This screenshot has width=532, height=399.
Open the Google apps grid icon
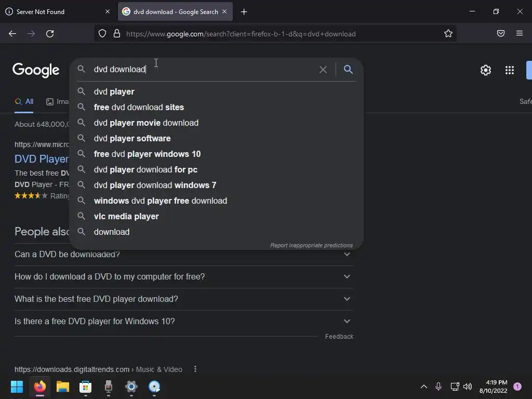click(510, 70)
